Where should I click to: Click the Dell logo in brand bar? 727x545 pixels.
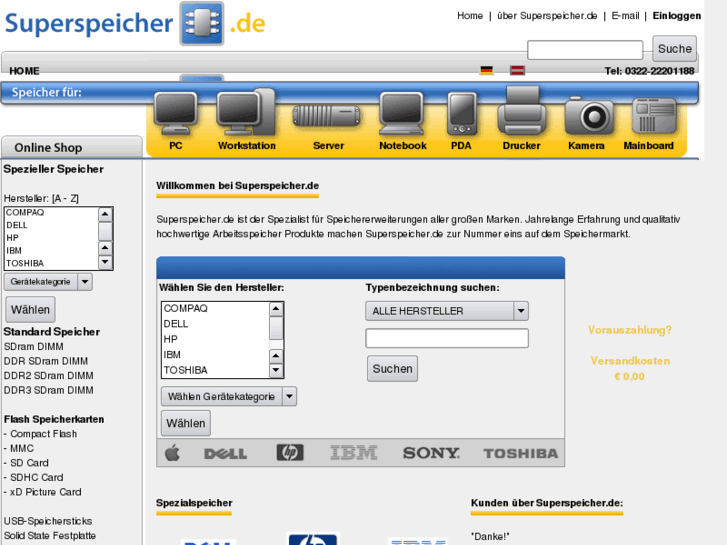[x=226, y=454]
